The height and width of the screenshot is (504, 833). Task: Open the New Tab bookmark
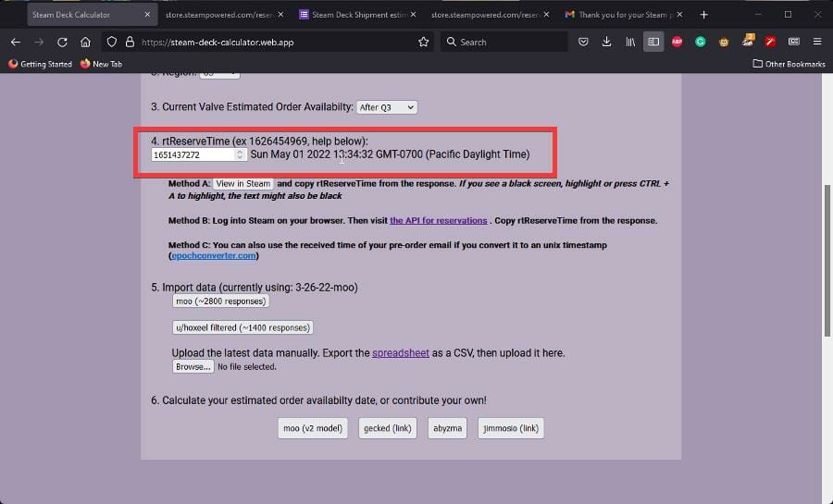tap(101, 64)
